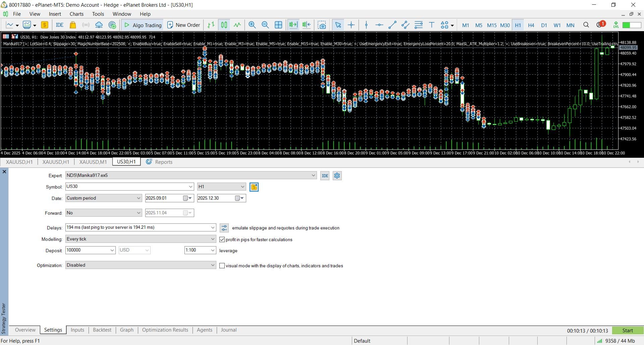Select the Fibonacci retracement tool
The width and height of the screenshot is (644, 345).
[419, 25]
